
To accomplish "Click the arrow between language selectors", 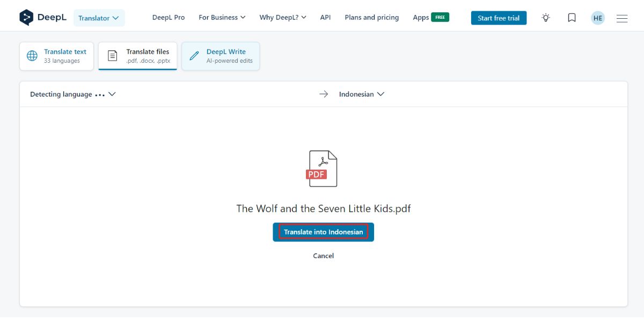I will coord(324,93).
